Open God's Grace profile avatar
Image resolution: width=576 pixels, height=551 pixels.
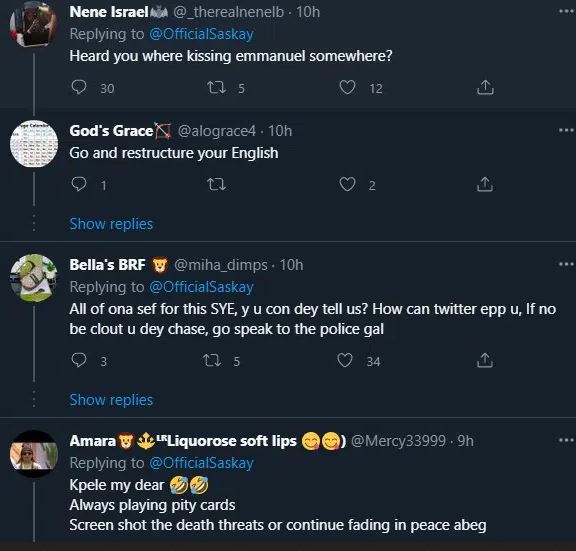pos(34,144)
